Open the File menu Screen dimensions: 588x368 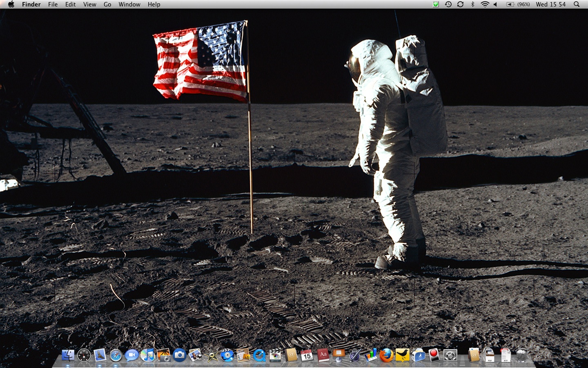[x=53, y=4]
